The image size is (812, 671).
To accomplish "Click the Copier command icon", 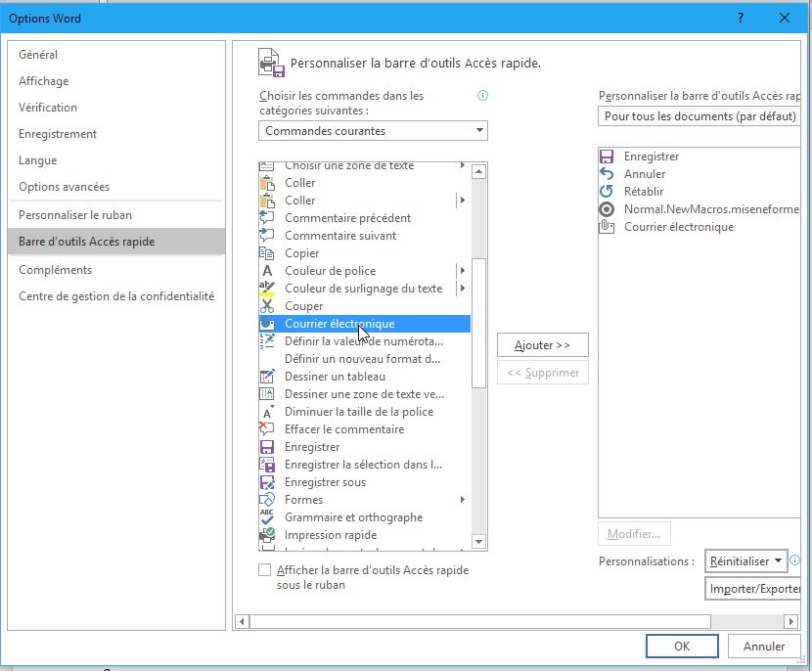I will point(267,253).
